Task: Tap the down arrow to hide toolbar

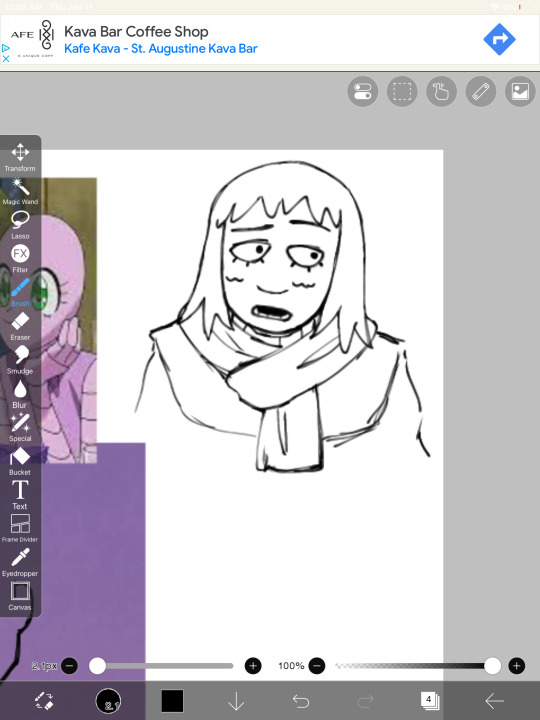Action: 236,701
